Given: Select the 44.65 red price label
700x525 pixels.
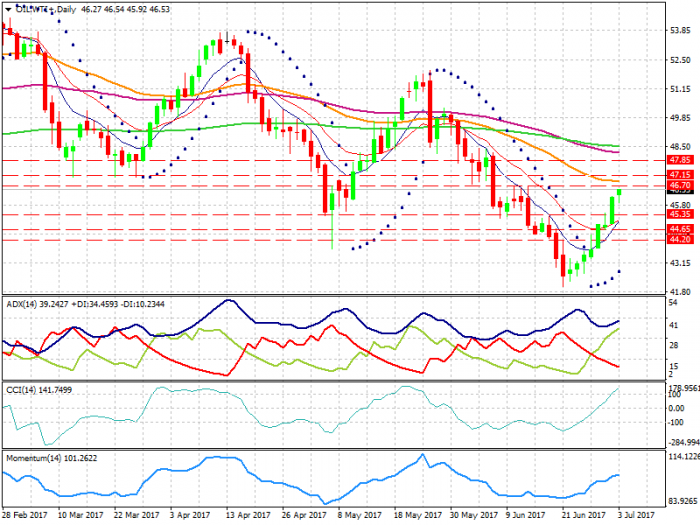Looking at the screenshot, I should coord(680,229).
